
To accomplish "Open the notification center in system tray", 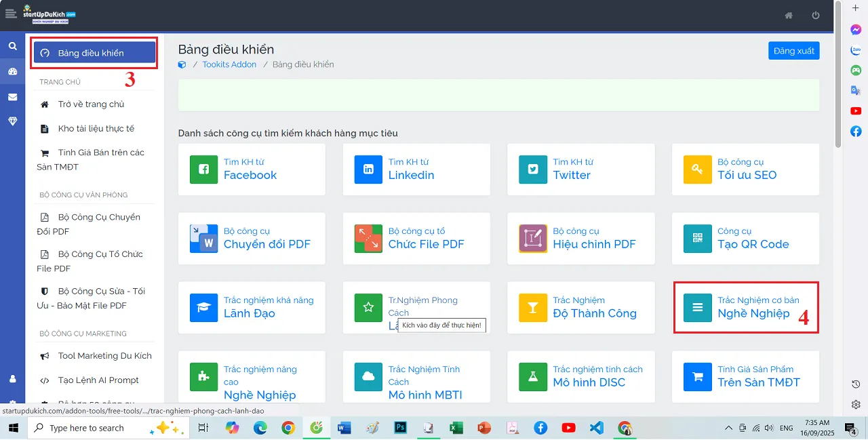I will tap(849, 428).
